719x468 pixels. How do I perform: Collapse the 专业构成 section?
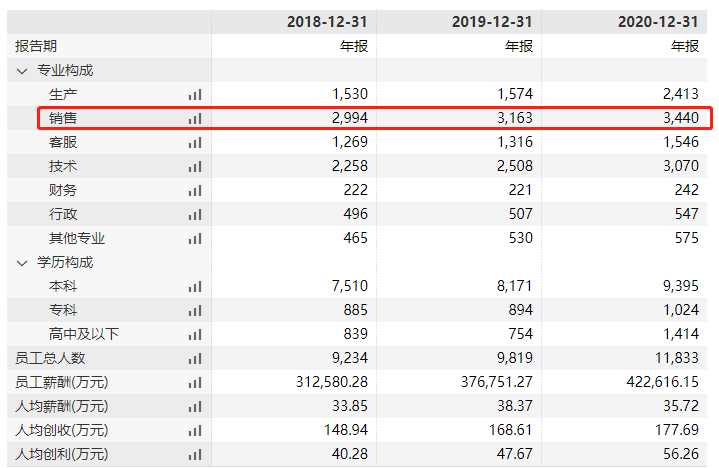[x=21, y=70]
